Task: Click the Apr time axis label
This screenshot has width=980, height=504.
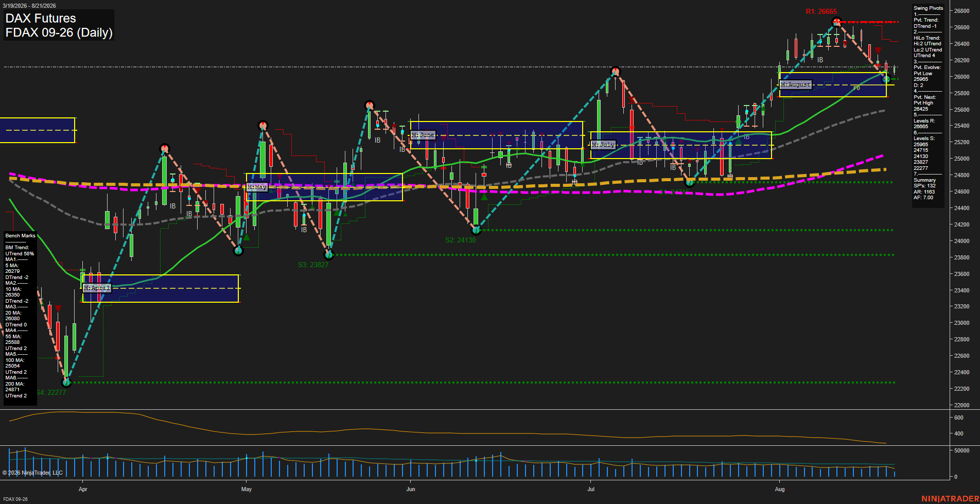Action: click(83, 489)
